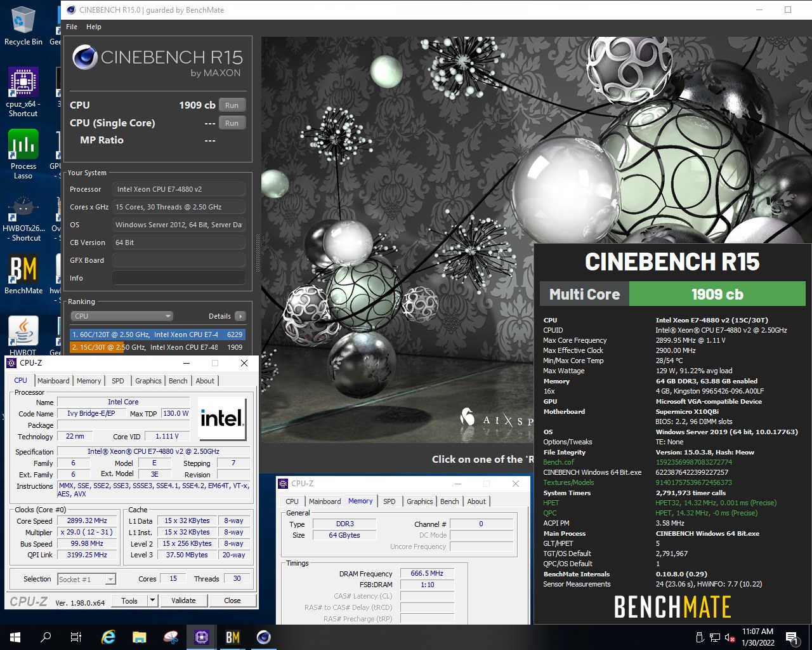The height and width of the screenshot is (650, 812).
Task: Click the Intel logo in CPU-Z
Action: pyautogui.click(x=222, y=418)
